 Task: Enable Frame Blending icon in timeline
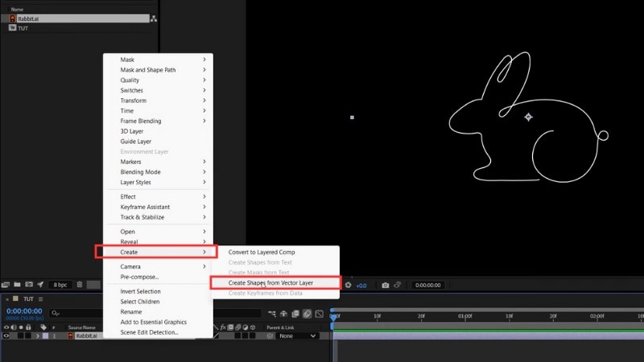click(295, 314)
